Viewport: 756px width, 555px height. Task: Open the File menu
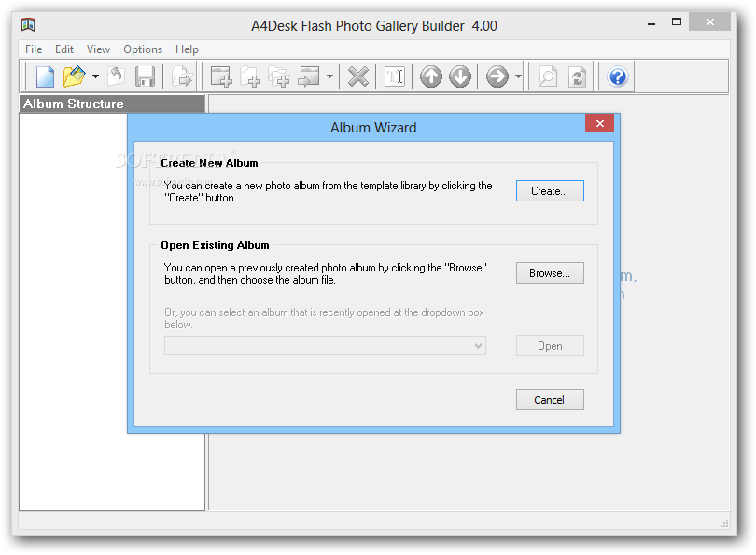(34, 49)
